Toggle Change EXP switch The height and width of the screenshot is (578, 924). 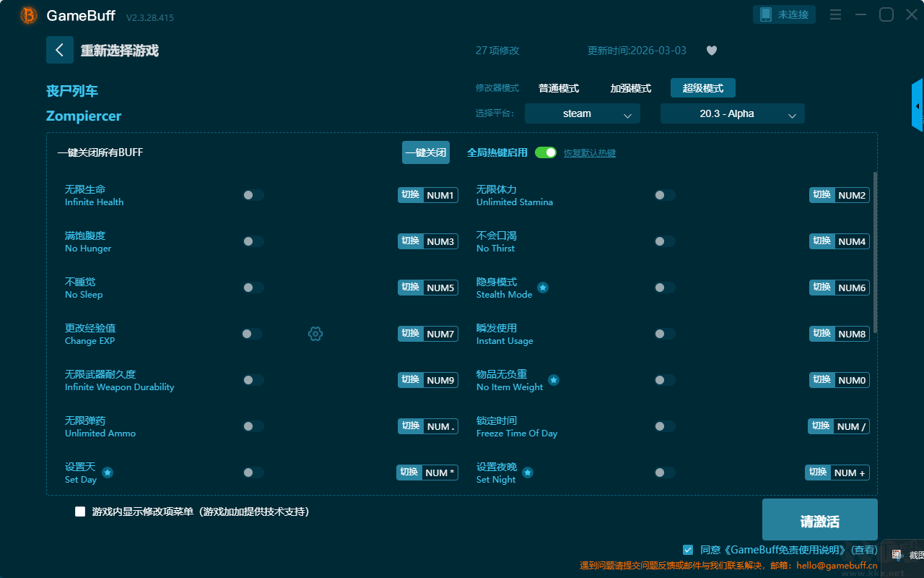[252, 334]
